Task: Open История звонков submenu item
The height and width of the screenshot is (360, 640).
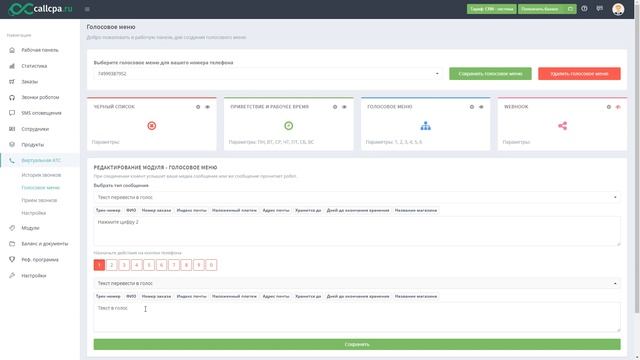Action: click(41, 175)
